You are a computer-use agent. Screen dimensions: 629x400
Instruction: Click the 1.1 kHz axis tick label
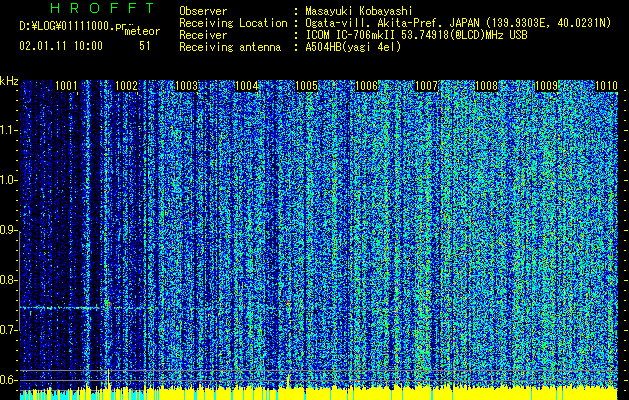coord(8,130)
